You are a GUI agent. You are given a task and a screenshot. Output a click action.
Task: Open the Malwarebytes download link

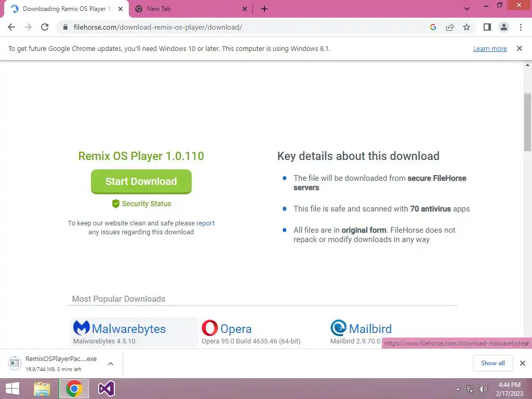point(129,329)
